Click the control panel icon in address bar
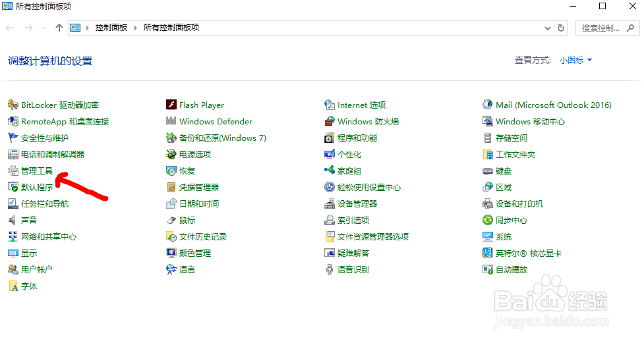 coord(75,28)
